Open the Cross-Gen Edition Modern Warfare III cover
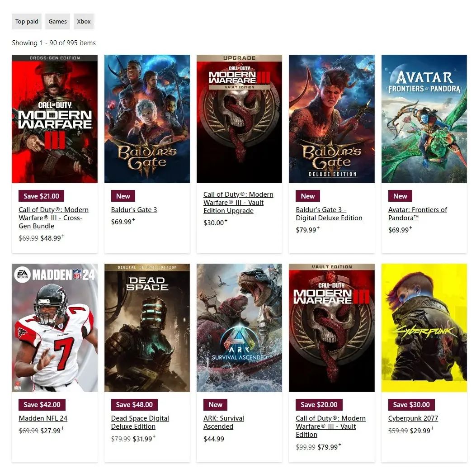The image size is (476, 469). click(55, 119)
